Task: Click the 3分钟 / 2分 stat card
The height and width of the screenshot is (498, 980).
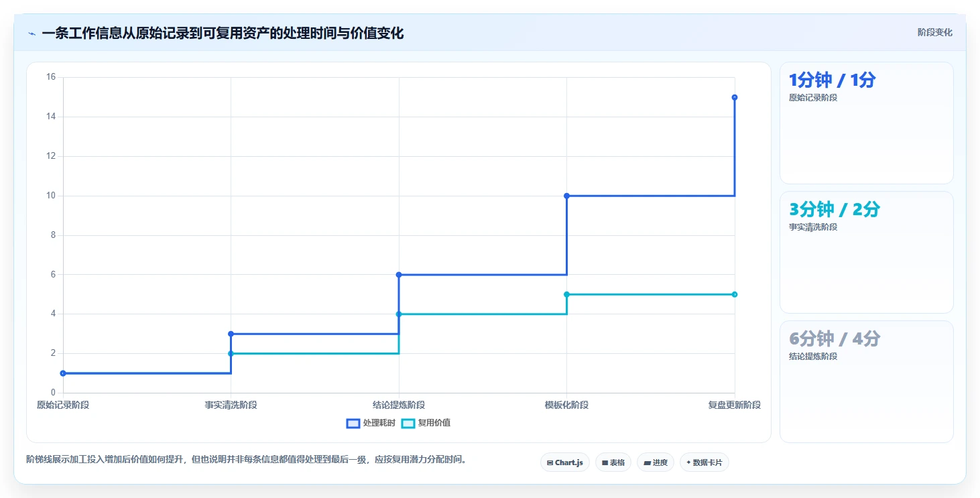Action: pyautogui.click(x=866, y=252)
